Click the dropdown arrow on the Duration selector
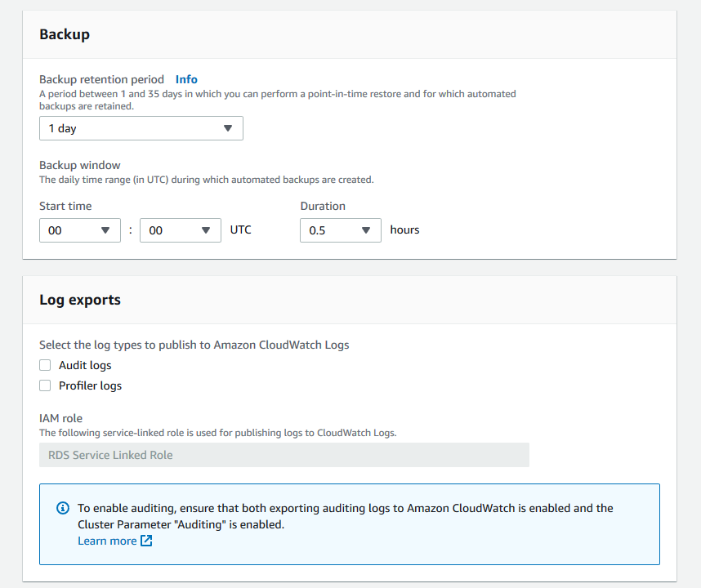Screen dimensions: 701x588 [366, 230]
